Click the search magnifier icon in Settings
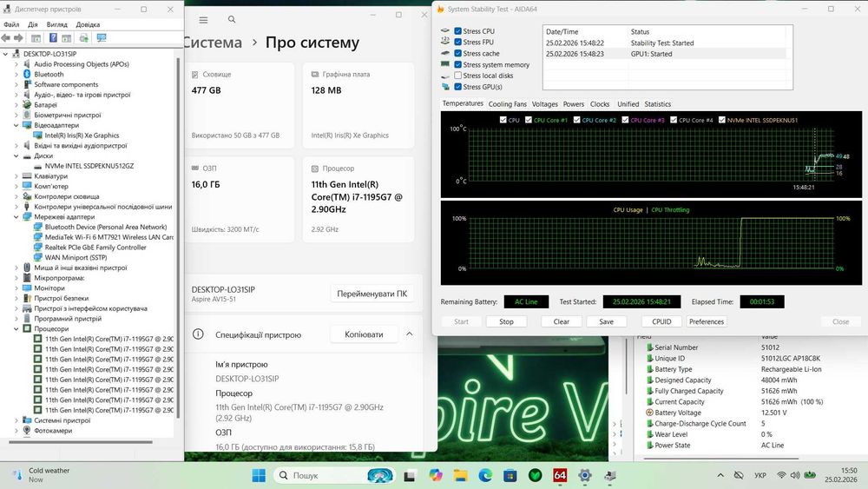Viewport: 868px width, 489px height. point(232,19)
